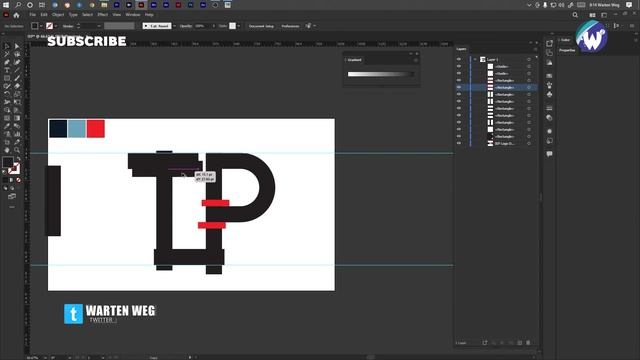Open the Stroke panel icon in dock
This screenshot has width=640, height=360.
549,108
